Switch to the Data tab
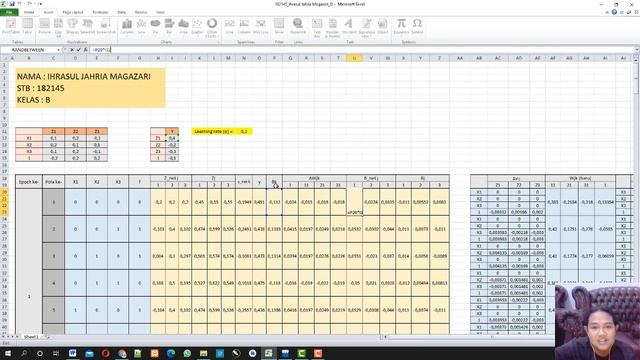Screen dimensions: 640x360 tap(122, 12)
